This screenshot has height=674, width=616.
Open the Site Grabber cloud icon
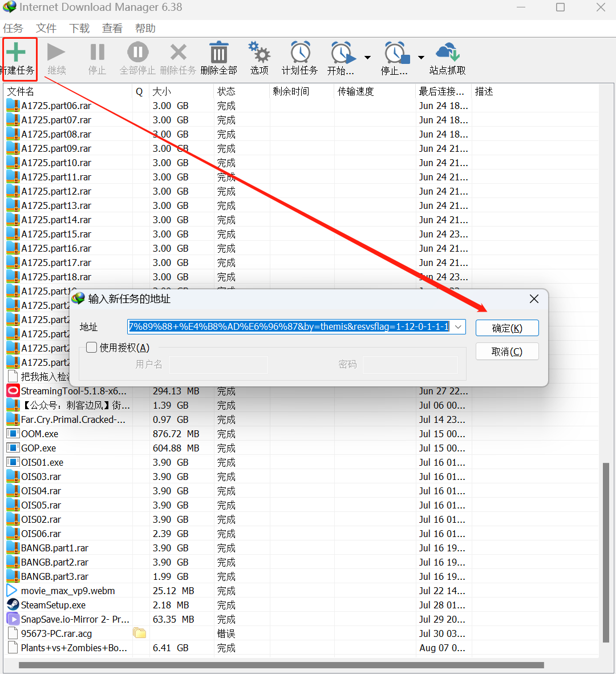click(448, 52)
